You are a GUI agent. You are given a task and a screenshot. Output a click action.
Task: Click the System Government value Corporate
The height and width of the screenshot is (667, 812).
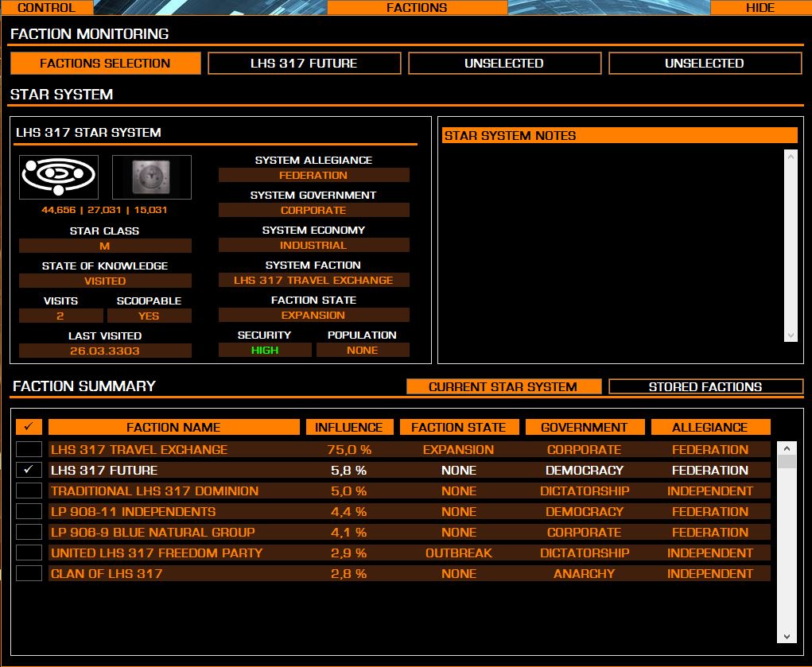point(314,210)
